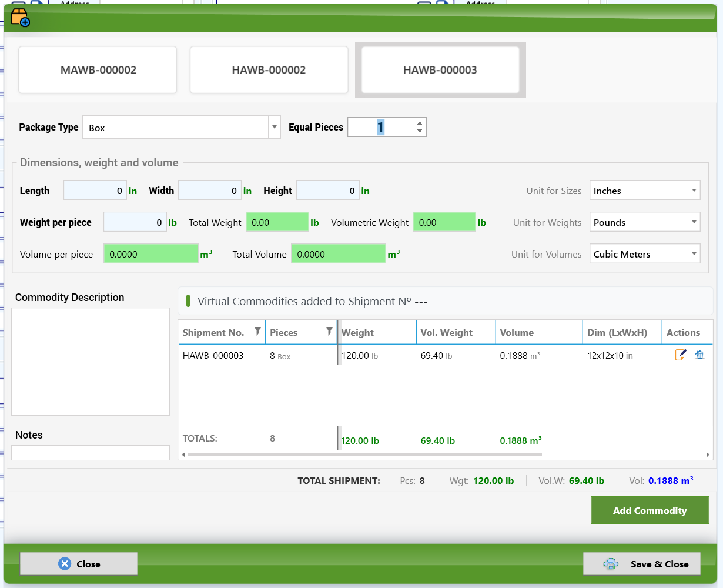Click the Add Commodity button

pos(650,510)
